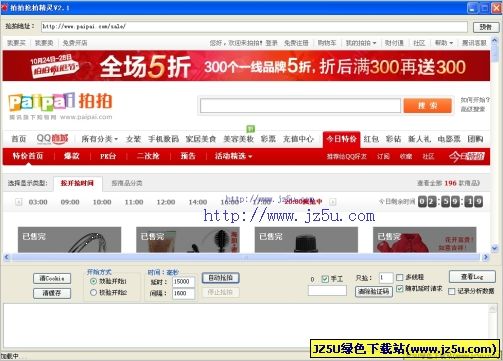Click the button right of address field
This screenshot has width=503, height=361.
coord(485,27)
